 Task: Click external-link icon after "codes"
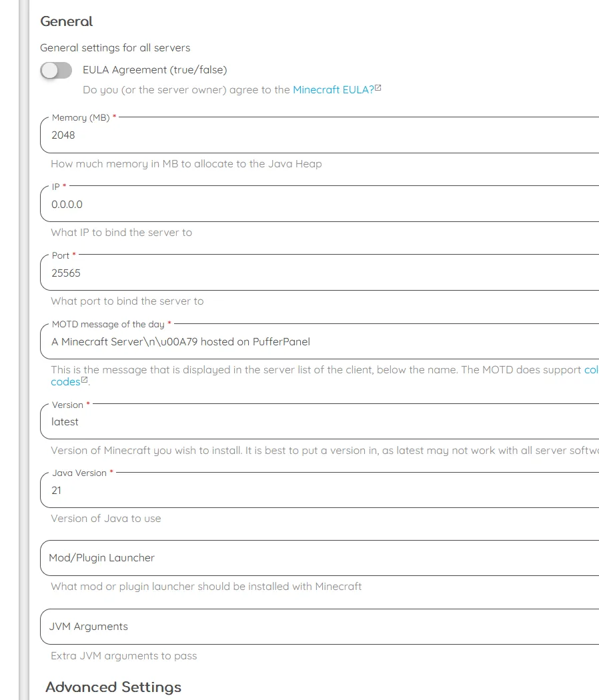point(85,381)
